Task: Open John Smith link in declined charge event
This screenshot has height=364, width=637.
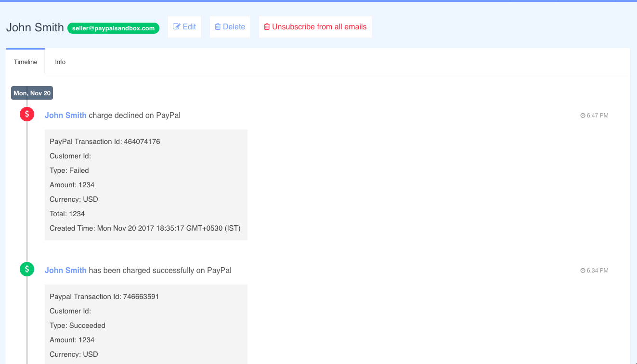Action: (x=65, y=115)
